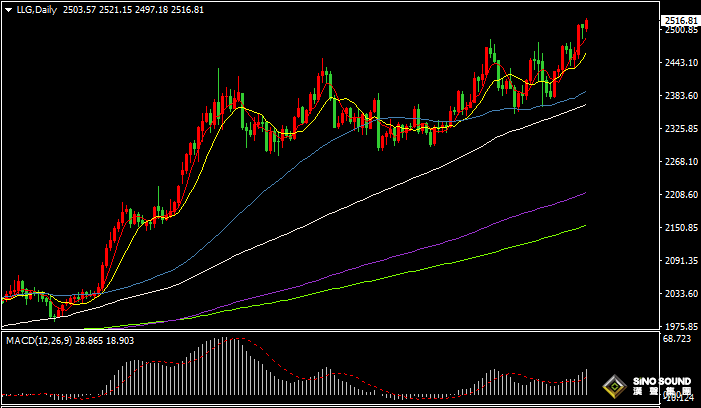The height and width of the screenshot is (408, 701).
Task: Click the 2325.85 price axis label
Action: pyautogui.click(x=680, y=129)
